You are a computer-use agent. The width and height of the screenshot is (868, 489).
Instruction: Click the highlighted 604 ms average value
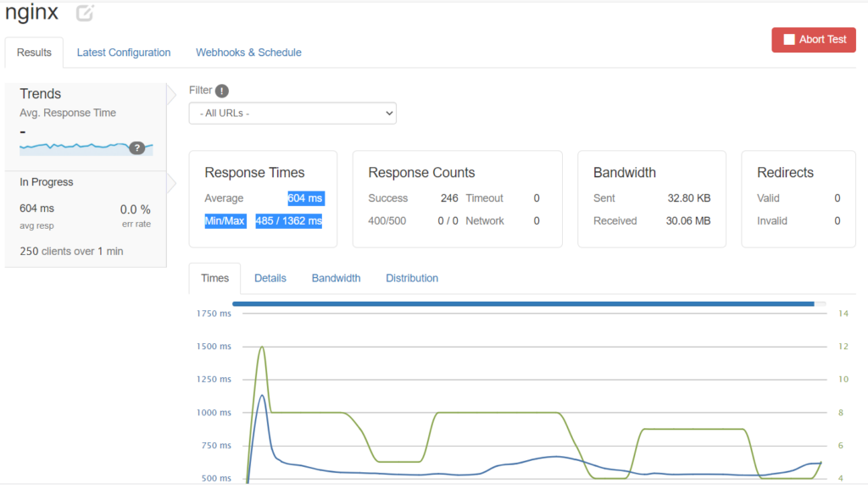click(x=305, y=198)
